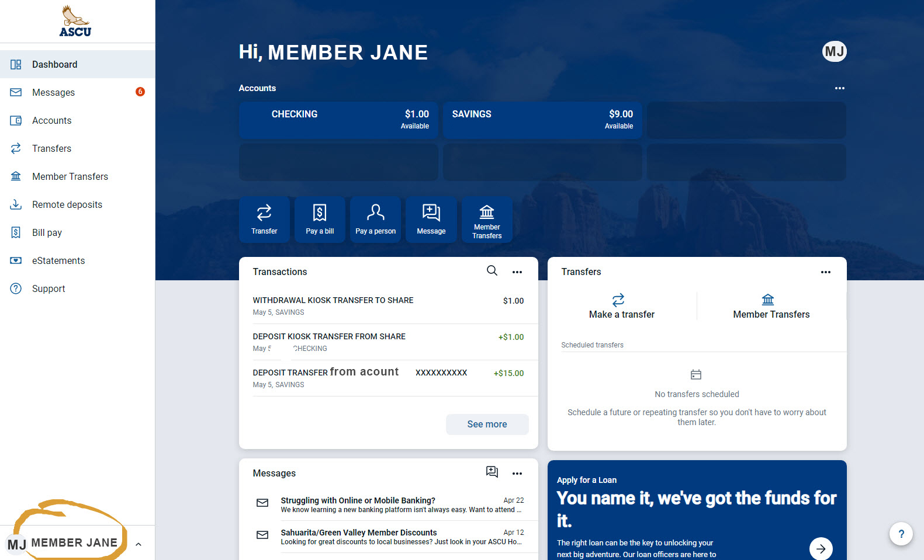Select the Pay a person icon
Image resolution: width=924 pixels, height=560 pixels.
click(375, 219)
